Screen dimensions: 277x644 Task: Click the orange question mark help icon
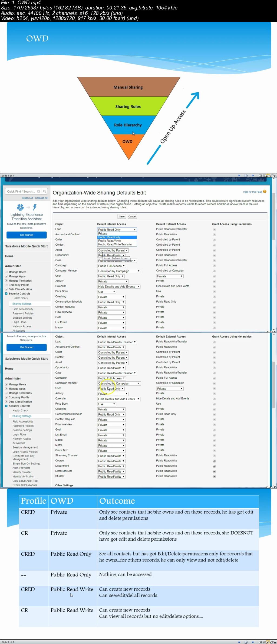[265, 191]
